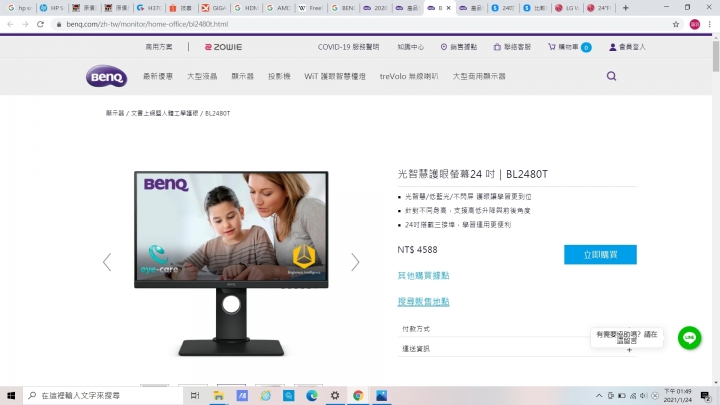Switch to the AMD browser tab
Screen dimensions: 720x405
point(278,8)
